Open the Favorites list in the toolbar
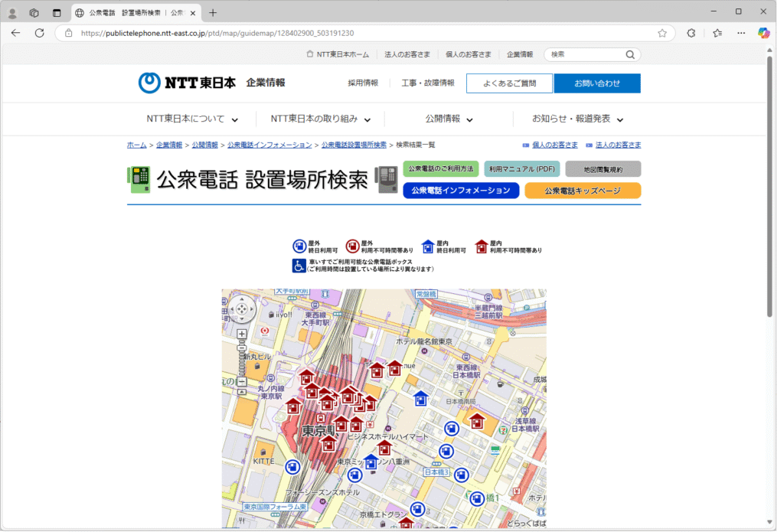 [717, 33]
